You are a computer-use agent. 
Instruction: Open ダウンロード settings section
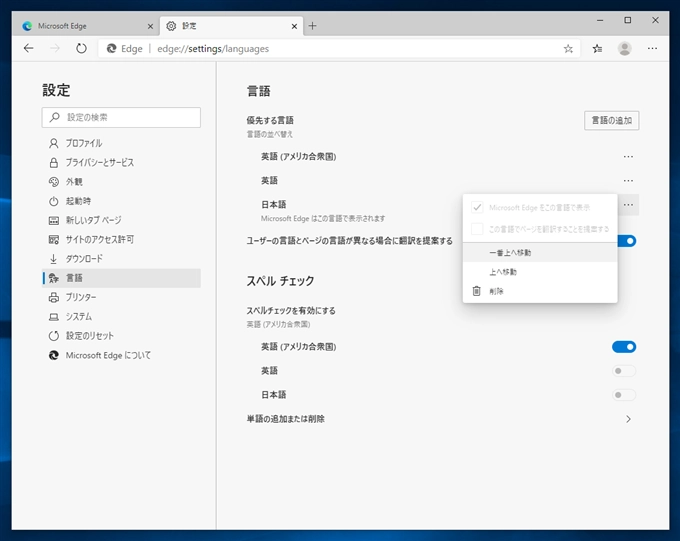pos(121,259)
